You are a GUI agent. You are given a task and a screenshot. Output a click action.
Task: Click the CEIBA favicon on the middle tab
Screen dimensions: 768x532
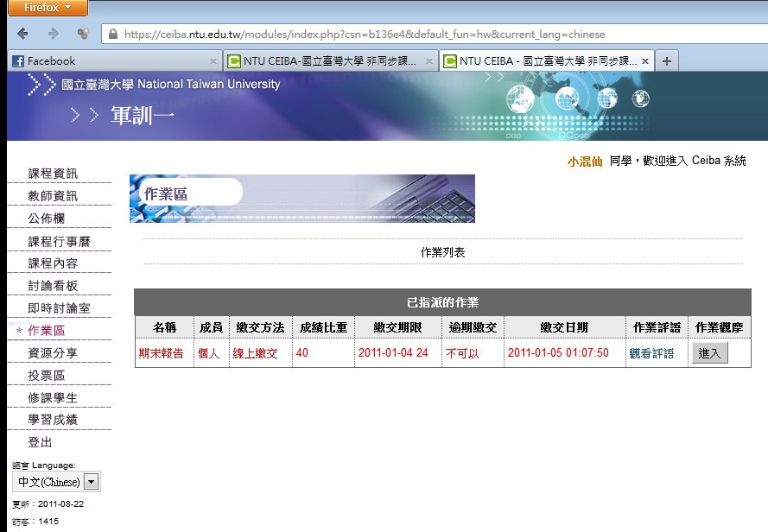coord(234,61)
